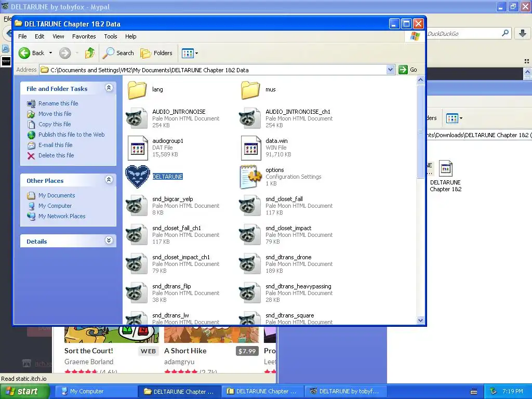Expand the Details panel
Viewport: 532px width, 399px height.
[109, 241]
